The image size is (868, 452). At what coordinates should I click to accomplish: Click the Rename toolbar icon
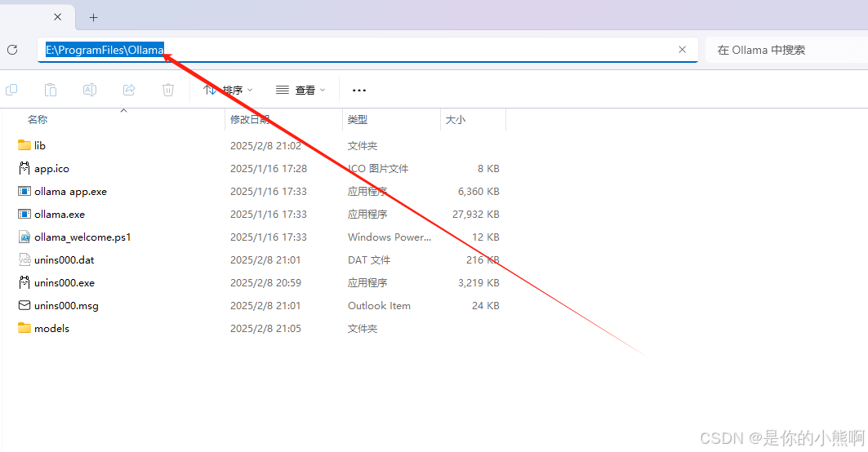pyautogui.click(x=90, y=90)
